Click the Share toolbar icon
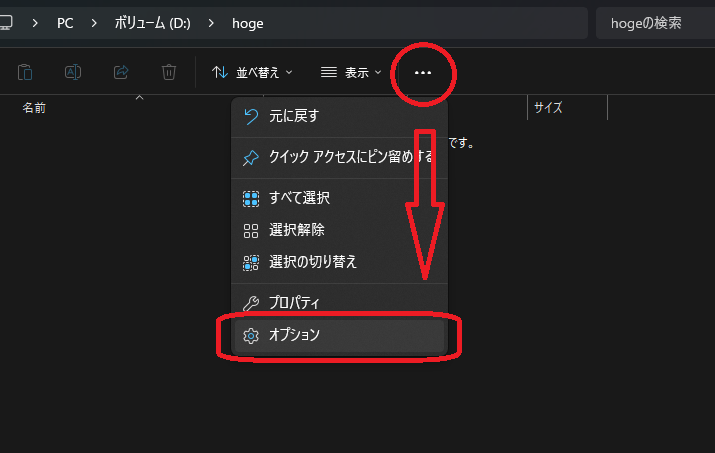This screenshot has width=715, height=453. tap(121, 72)
